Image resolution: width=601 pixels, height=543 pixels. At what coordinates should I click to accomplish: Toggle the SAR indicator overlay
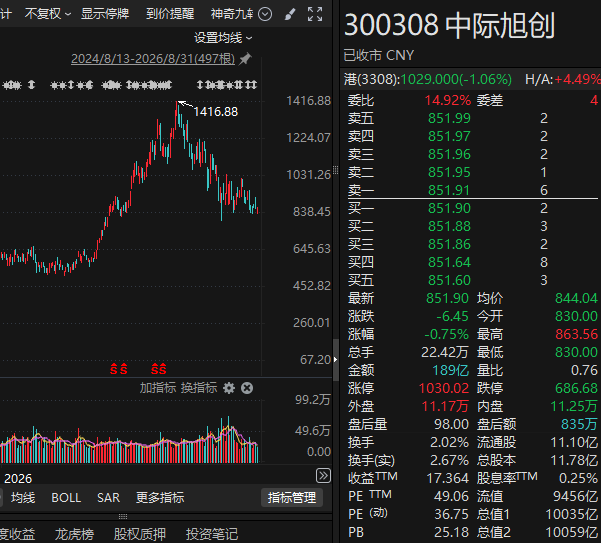pyautogui.click(x=108, y=497)
